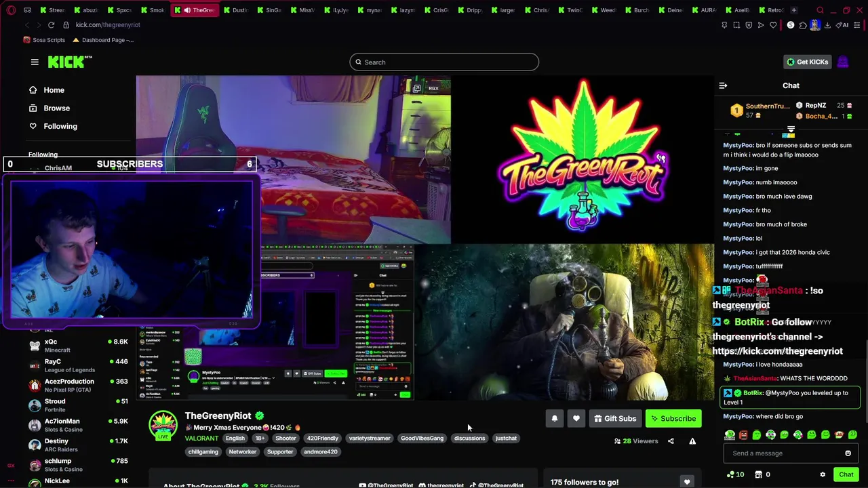Open the browser easy setup icon

pos(857,25)
